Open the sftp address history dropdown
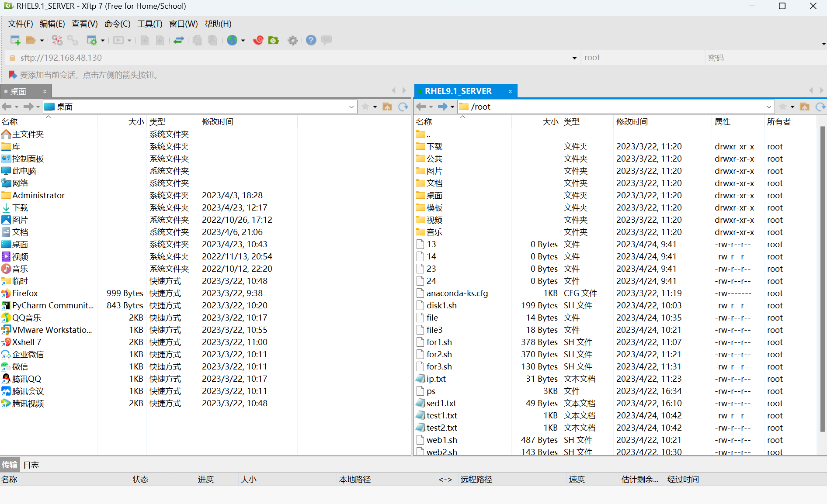Image resolution: width=827 pixels, height=504 pixels. [574, 58]
